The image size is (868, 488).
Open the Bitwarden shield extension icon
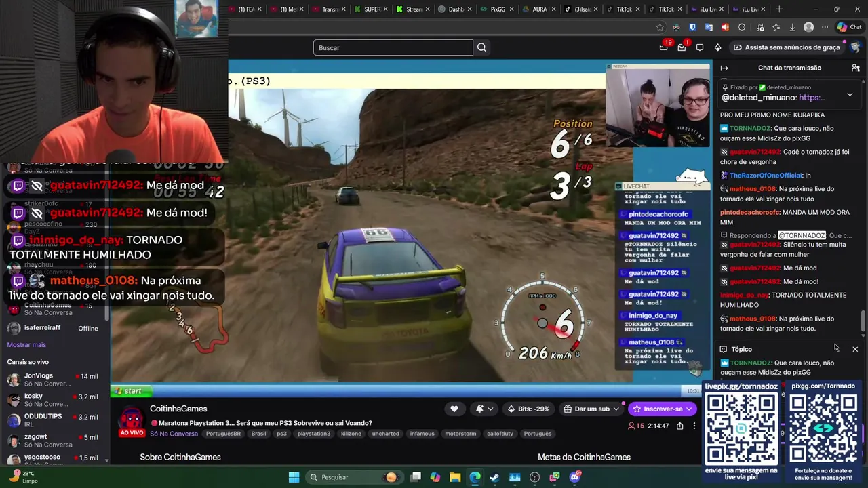[692, 27]
